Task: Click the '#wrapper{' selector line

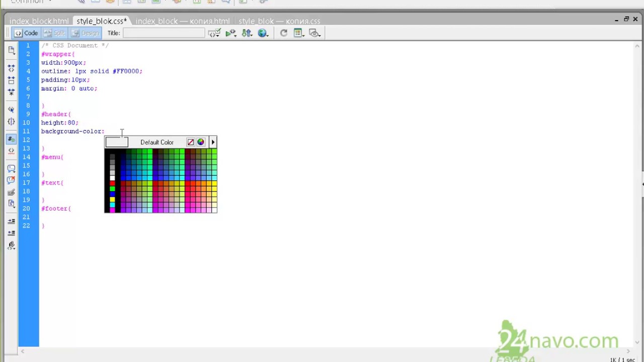Action: click(58, 54)
